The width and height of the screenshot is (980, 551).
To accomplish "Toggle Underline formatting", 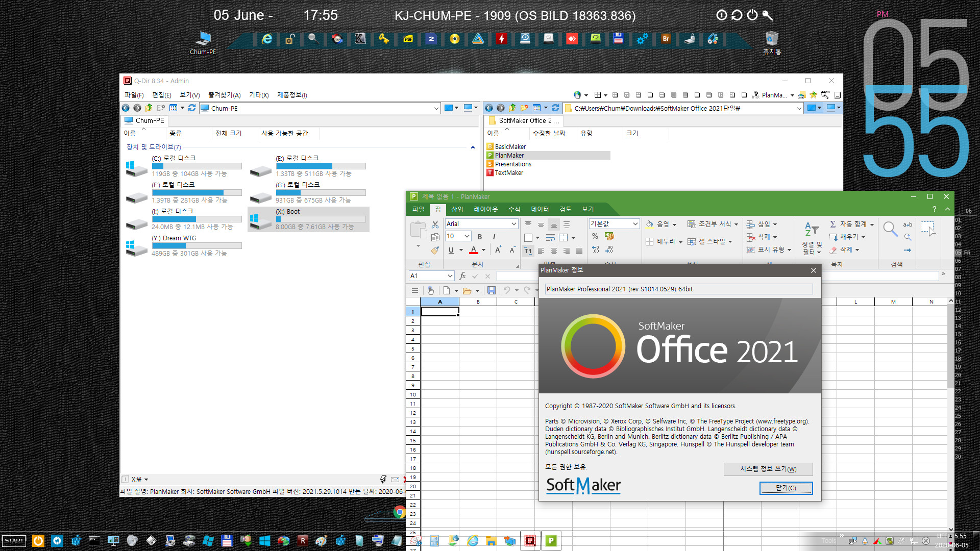I will pos(451,250).
